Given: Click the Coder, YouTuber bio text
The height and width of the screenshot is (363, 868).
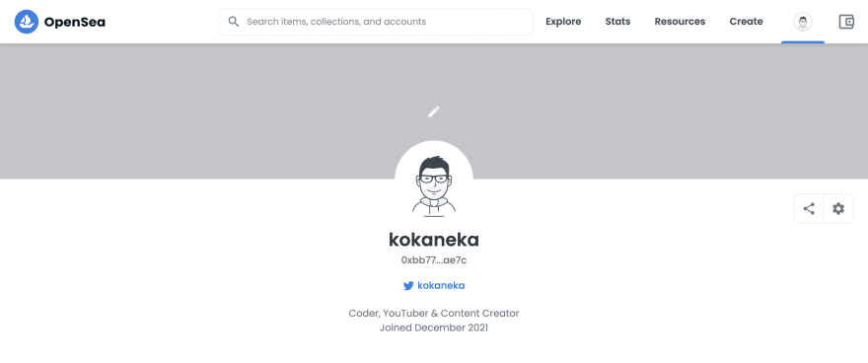Looking at the screenshot, I should (x=434, y=314).
